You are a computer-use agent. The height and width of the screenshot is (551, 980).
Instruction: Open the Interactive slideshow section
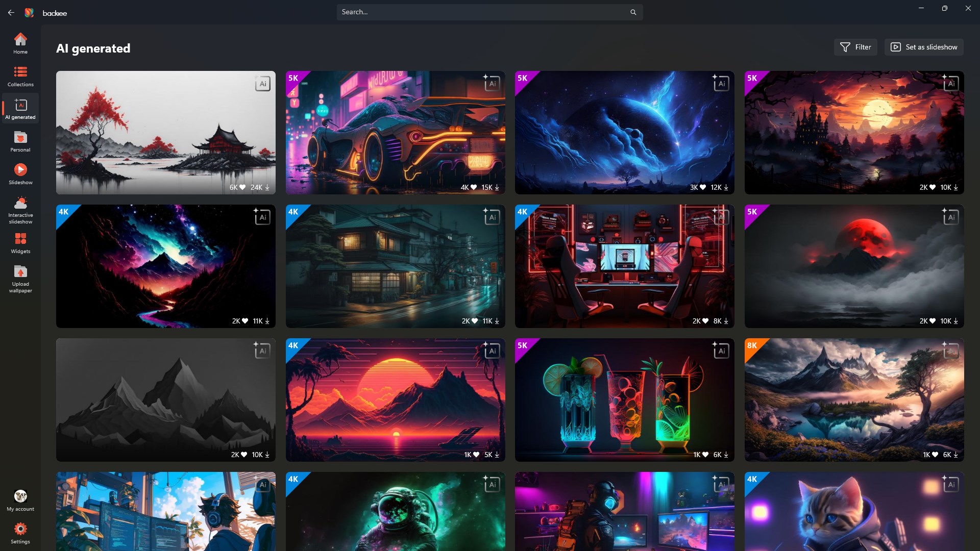click(x=20, y=209)
